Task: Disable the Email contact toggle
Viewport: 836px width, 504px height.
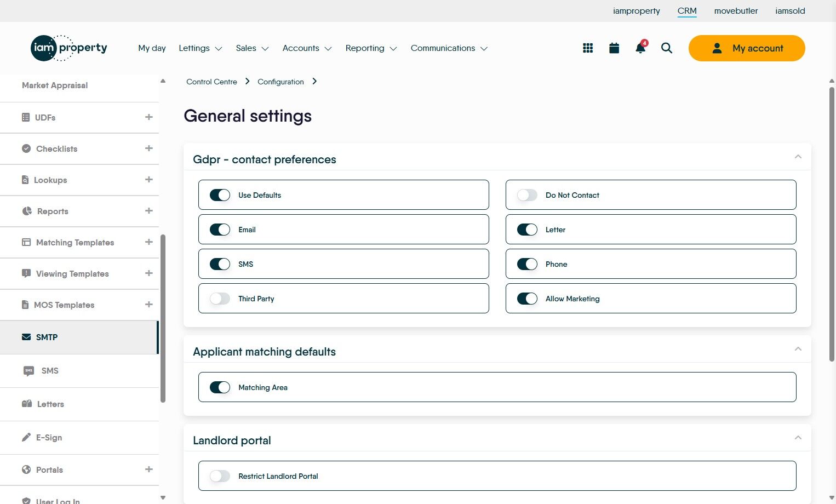Action: point(220,230)
